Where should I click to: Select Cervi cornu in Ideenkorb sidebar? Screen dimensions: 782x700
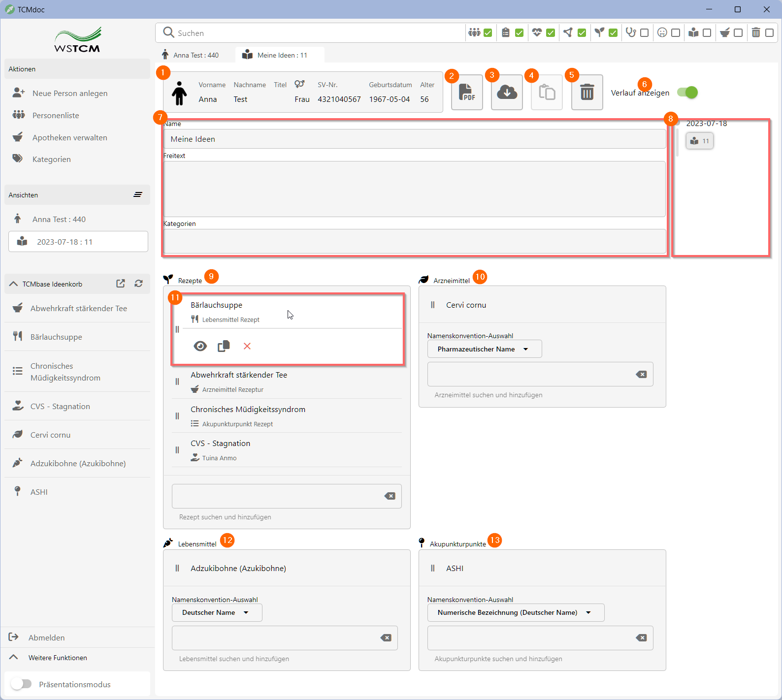tap(78, 435)
